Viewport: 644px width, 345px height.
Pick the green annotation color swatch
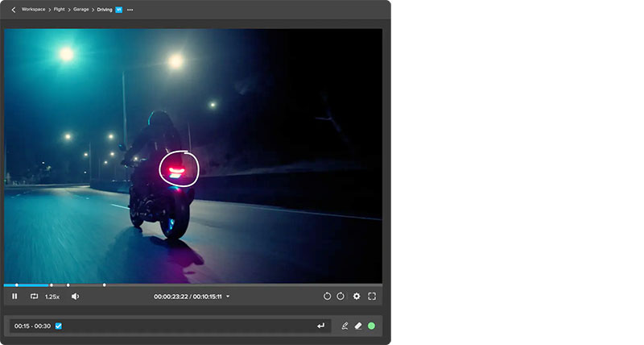pyautogui.click(x=371, y=326)
